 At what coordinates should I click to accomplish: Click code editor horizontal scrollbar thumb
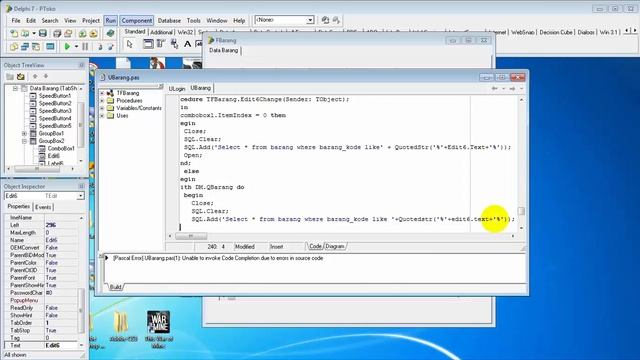191,236
